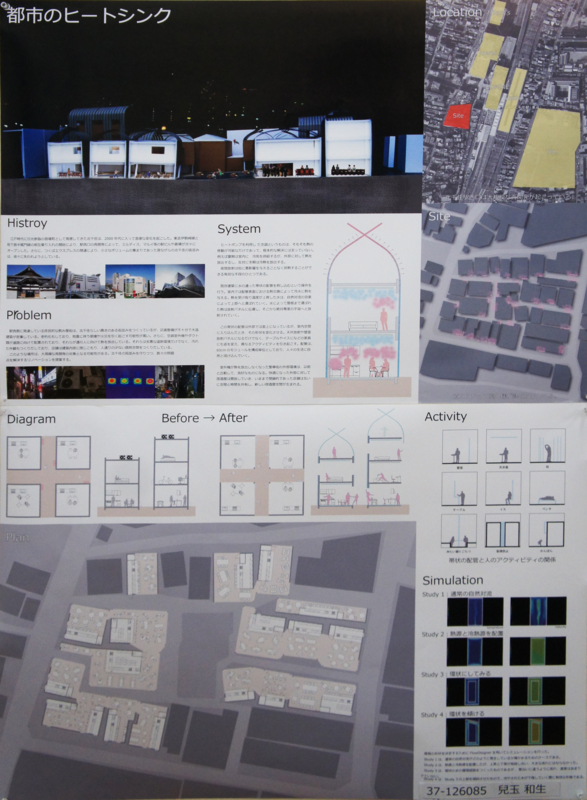Screen dimensions: 587x800
Task: Click the ID number 37-126085
Action: [456, 790]
